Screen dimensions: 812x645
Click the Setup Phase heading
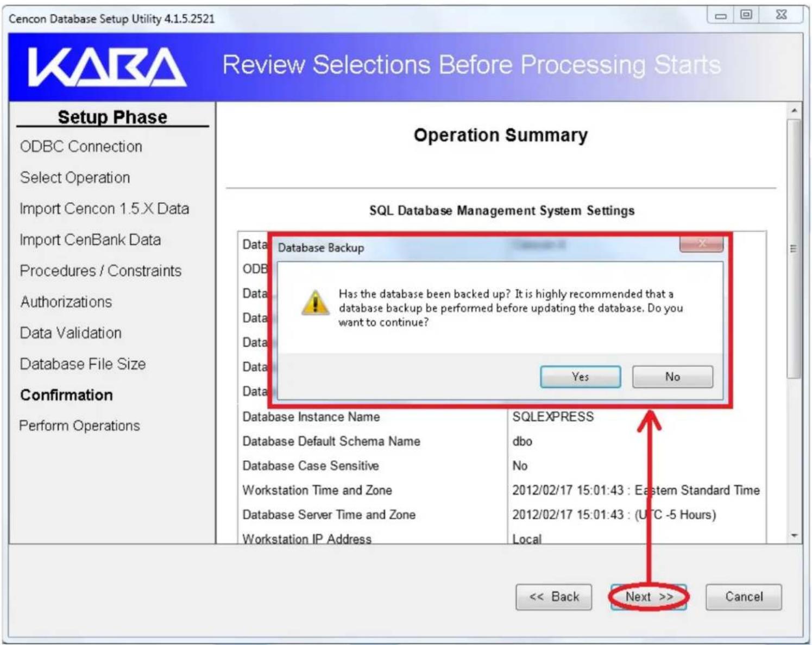[112, 117]
